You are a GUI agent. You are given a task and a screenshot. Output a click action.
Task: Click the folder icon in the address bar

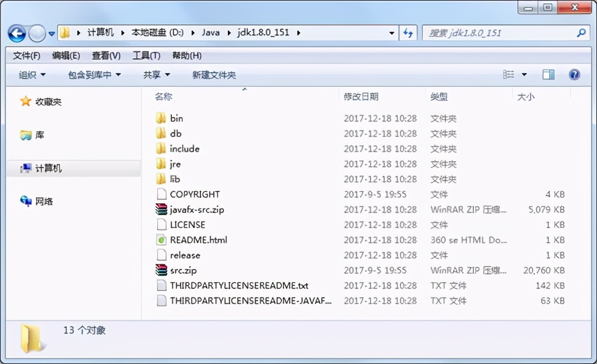point(64,32)
